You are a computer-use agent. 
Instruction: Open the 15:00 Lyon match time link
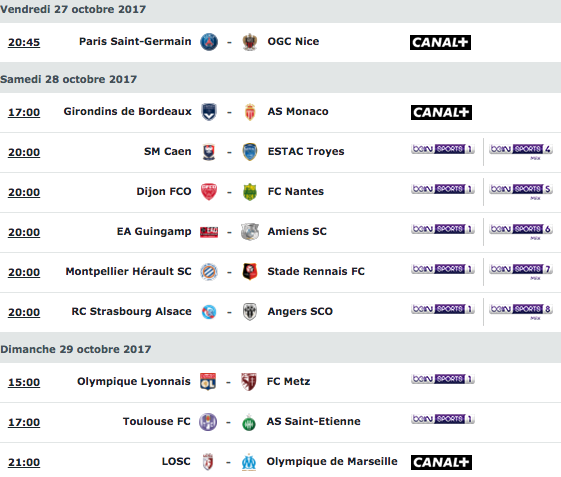tap(24, 382)
